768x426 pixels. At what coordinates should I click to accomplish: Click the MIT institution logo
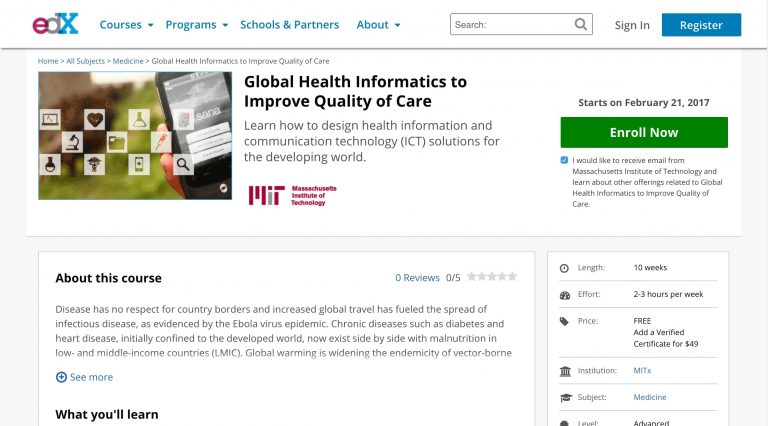click(x=293, y=194)
